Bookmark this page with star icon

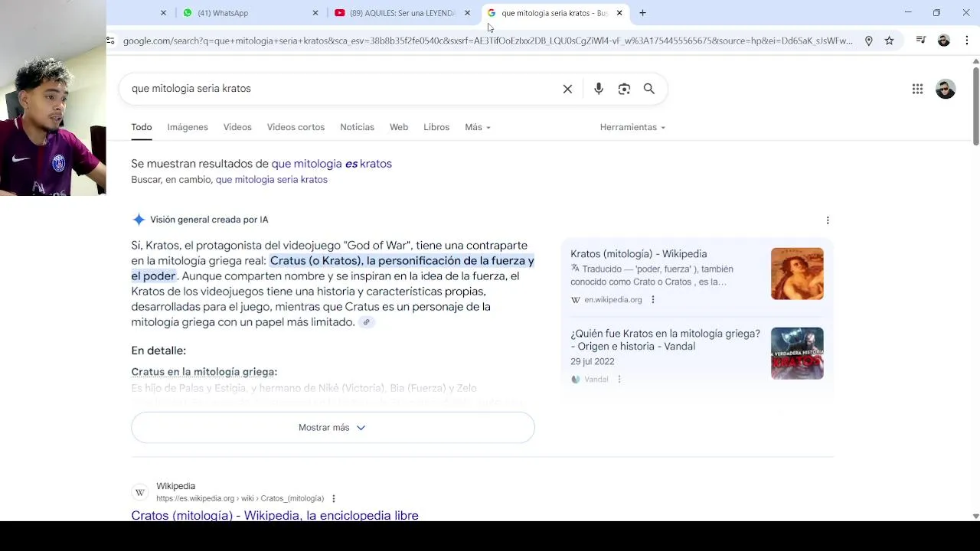[x=889, y=41]
